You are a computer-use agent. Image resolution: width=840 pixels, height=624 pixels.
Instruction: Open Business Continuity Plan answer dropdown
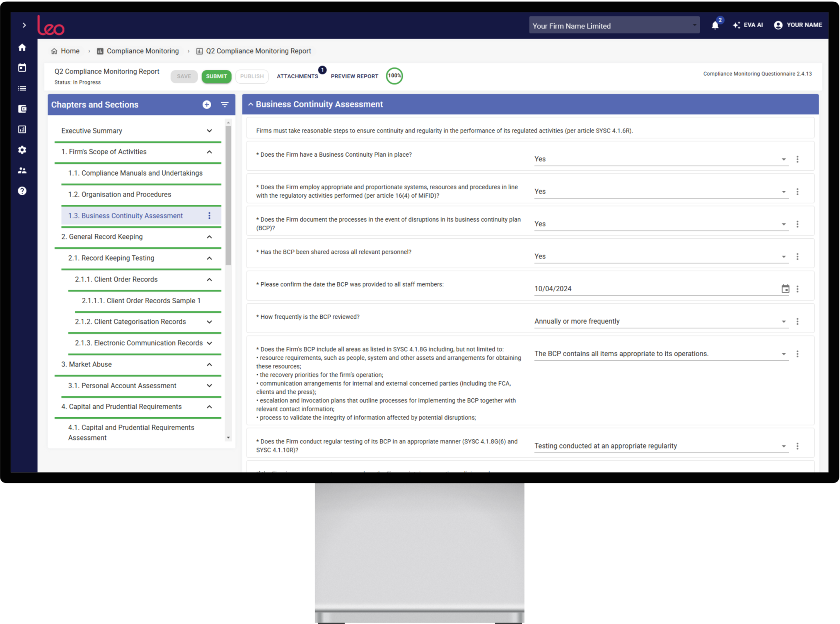pyautogui.click(x=784, y=159)
